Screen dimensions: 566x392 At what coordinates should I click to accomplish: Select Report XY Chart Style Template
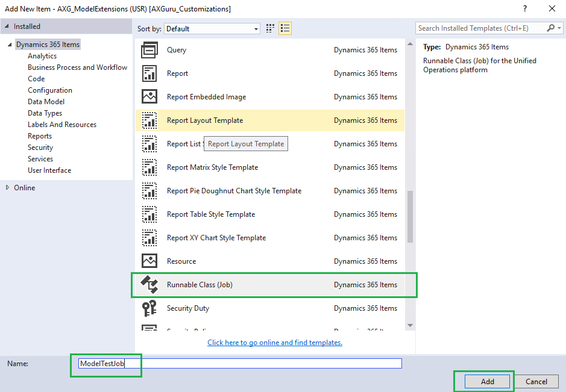270,237
